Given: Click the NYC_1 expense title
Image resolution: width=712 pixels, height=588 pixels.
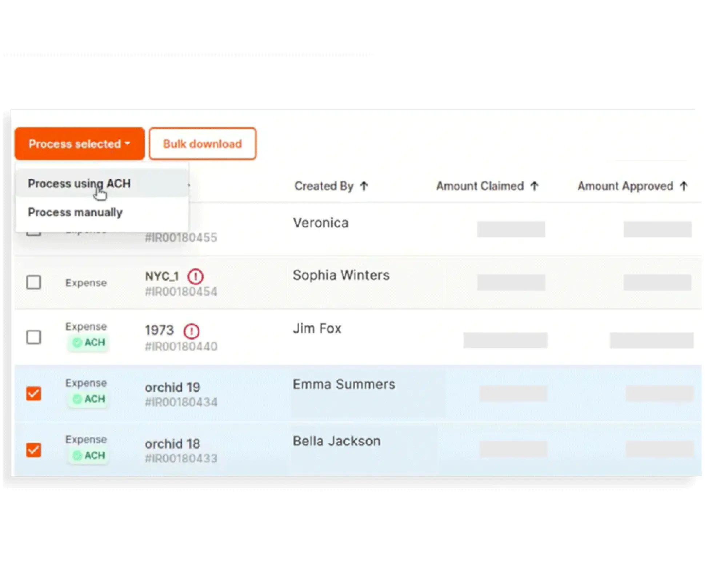Looking at the screenshot, I should (161, 276).
